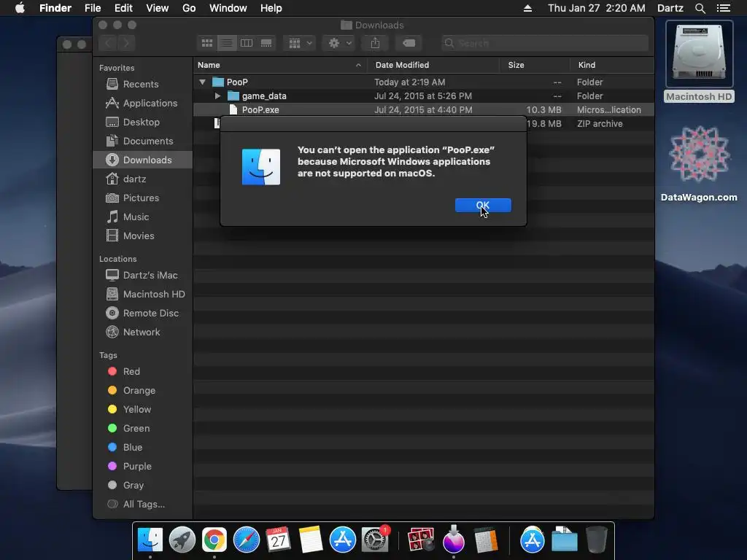Viewport: 747px width, 560px height.
Task: Show All Tags in the sidebar
Action: [143, 505]
